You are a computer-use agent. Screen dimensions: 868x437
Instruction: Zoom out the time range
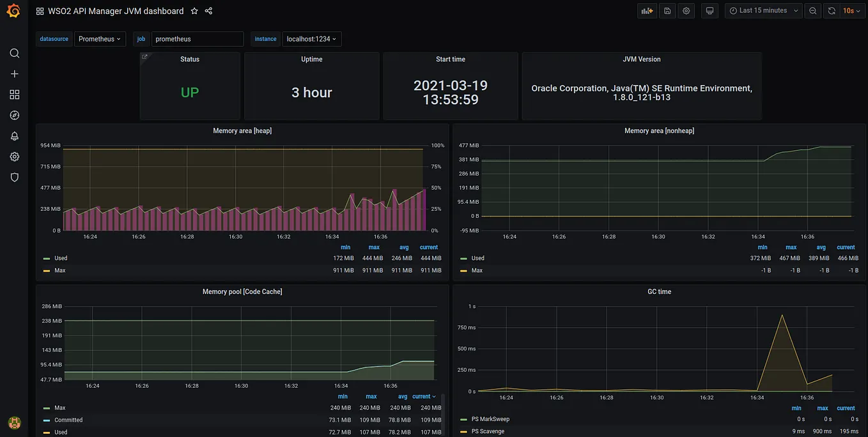click(x=813, y=11)
